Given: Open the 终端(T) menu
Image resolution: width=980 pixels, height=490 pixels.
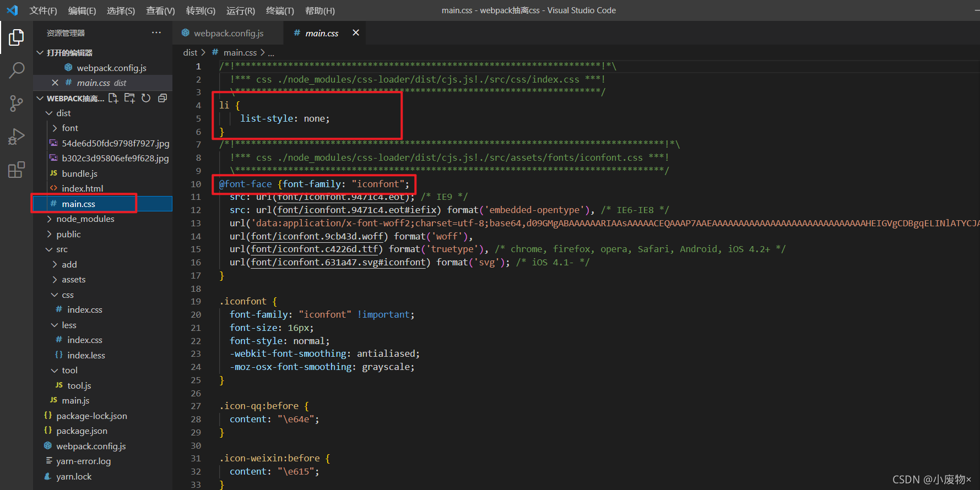Looking at the screenshot, I should click(280, 10).
